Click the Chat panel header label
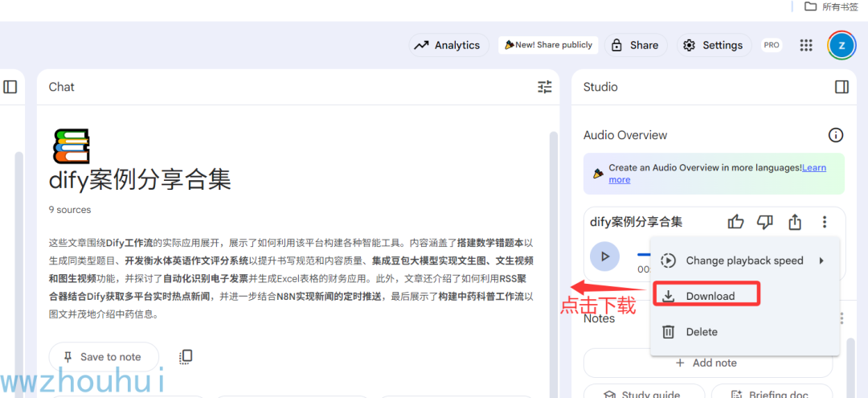 [61, 87]
